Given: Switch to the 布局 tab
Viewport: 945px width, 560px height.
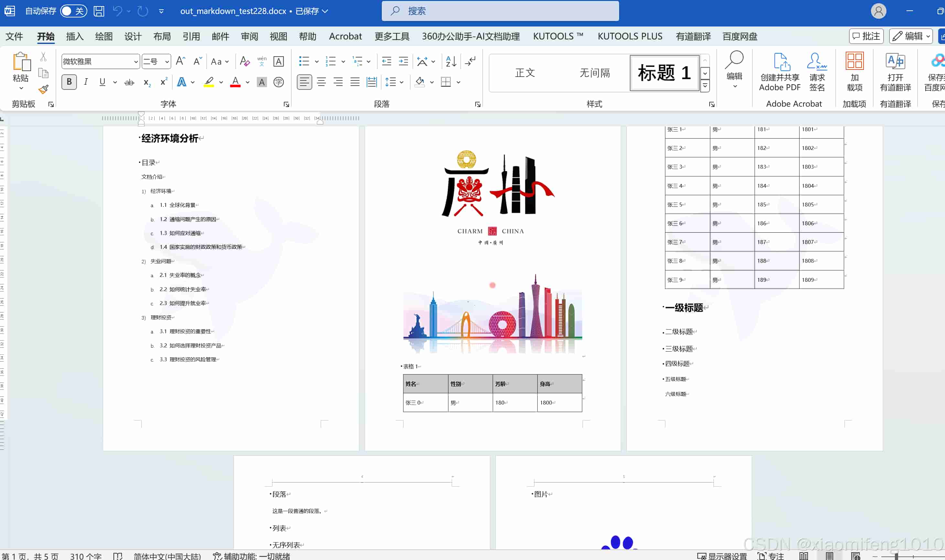Looking at the screenshot, I should click(162, 36).
